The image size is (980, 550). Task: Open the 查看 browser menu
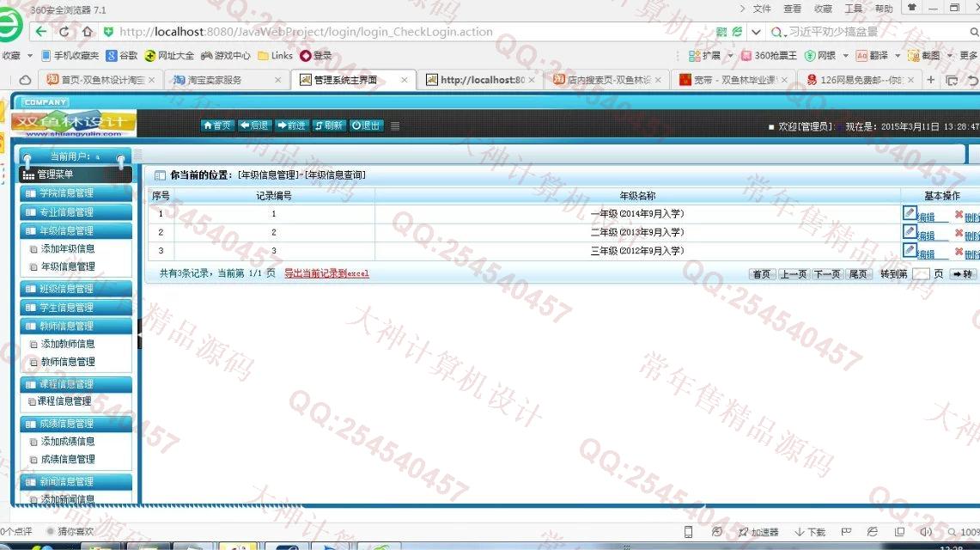[793, 9]
